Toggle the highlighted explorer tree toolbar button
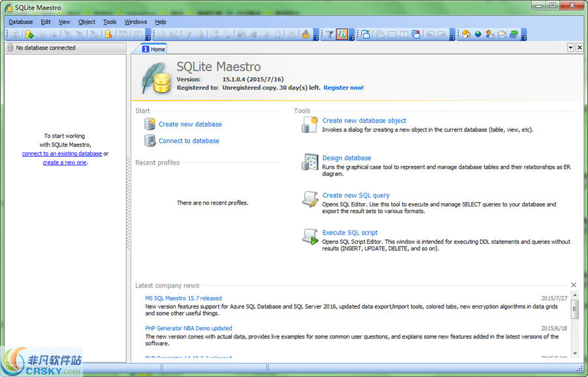This screenshot has height=377, width=588. (x=342, y=35)
